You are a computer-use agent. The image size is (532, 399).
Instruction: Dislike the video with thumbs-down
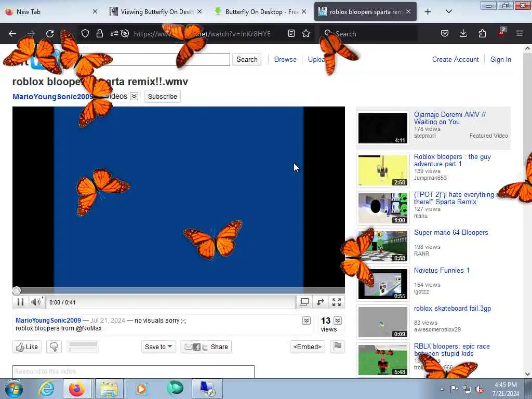click(x=54, y=347)
